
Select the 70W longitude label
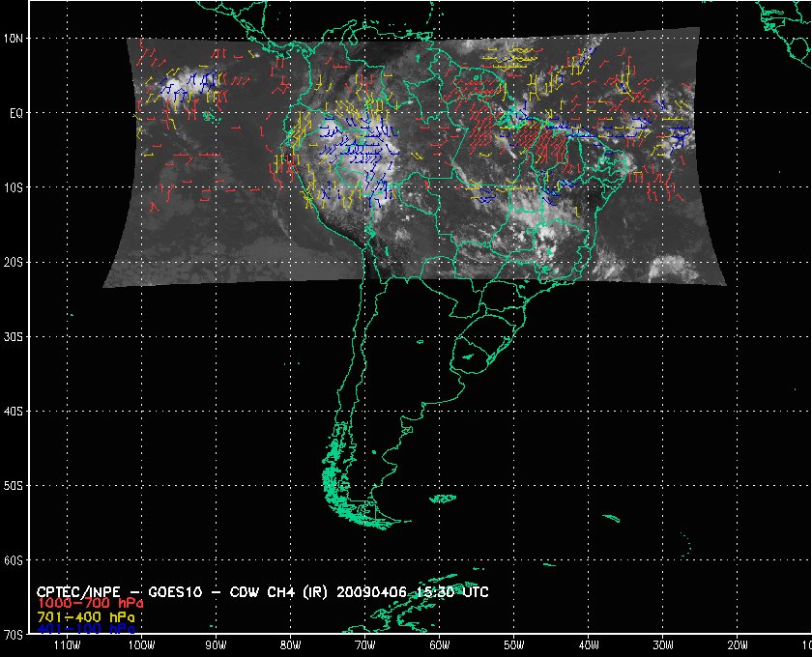click(365, 645)
